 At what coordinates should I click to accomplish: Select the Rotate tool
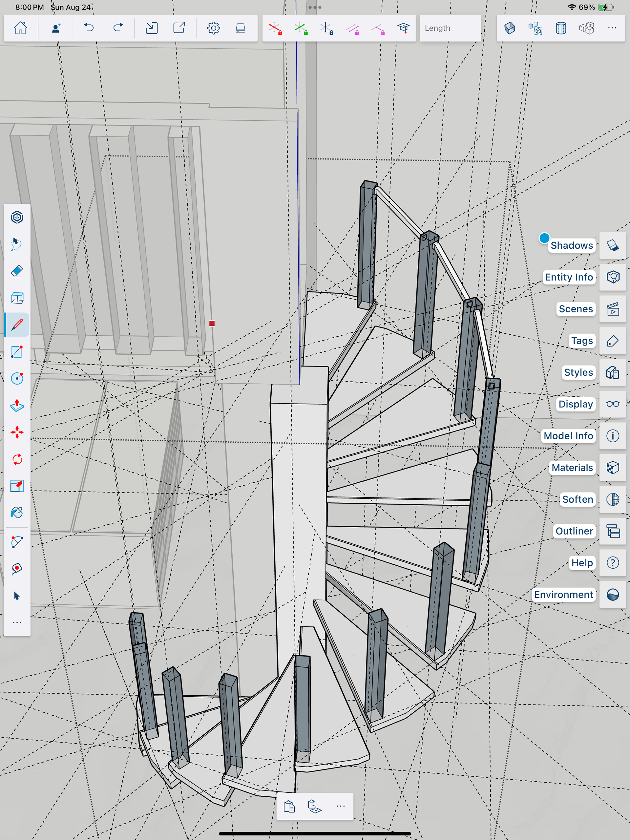pos(17,459)
